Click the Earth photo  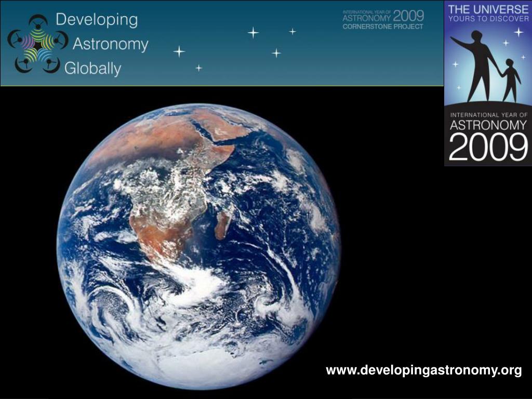coord(199,247)
